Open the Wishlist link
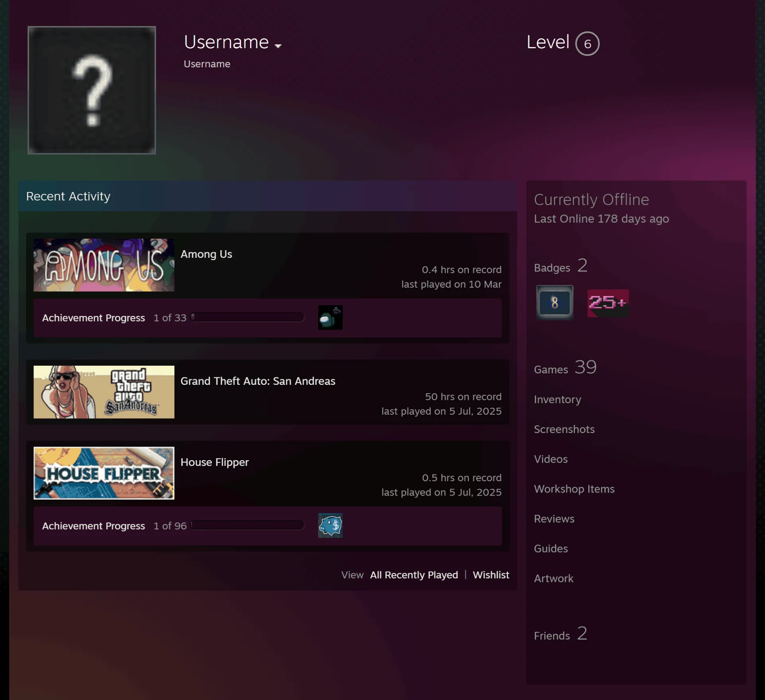The width and height of the screenshot is (765, 700). (491, 575)
